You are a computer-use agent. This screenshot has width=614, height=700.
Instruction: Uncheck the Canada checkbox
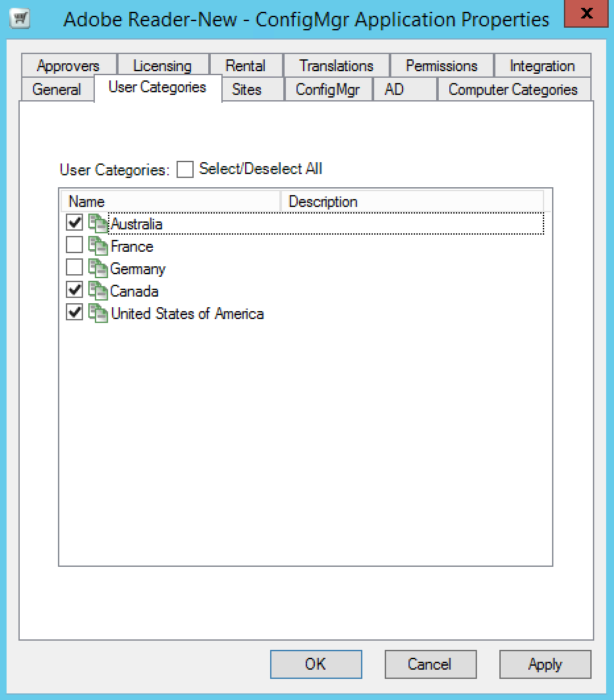(x=74, y=291)
